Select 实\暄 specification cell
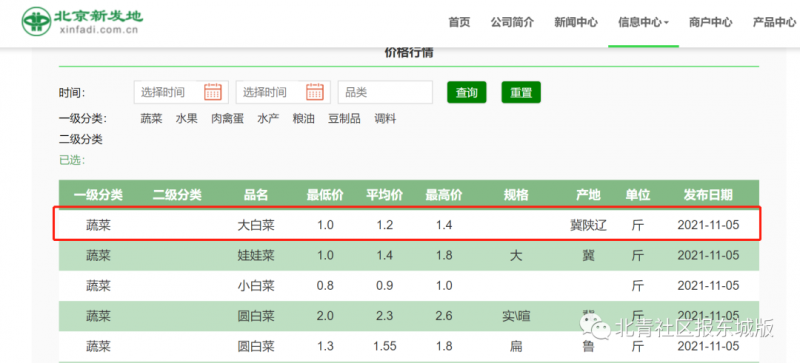 point(516,317)
